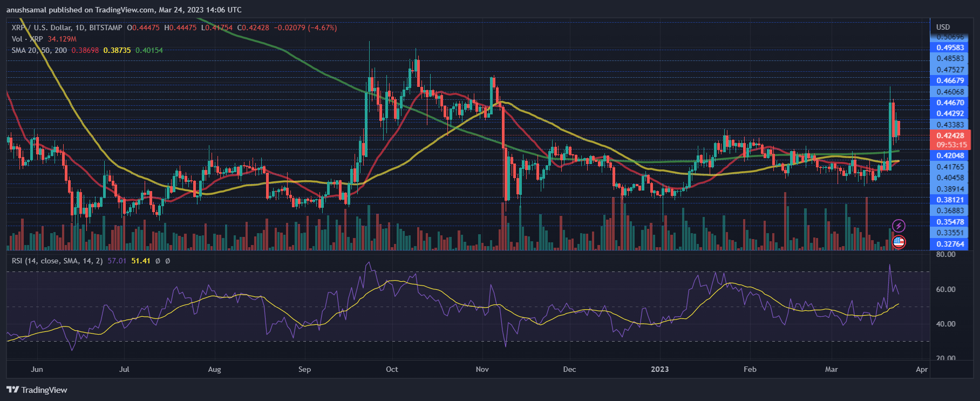Click the 0.33551 price axis label
This screenshot has width=980, height=401.
(x=950, y=233)
